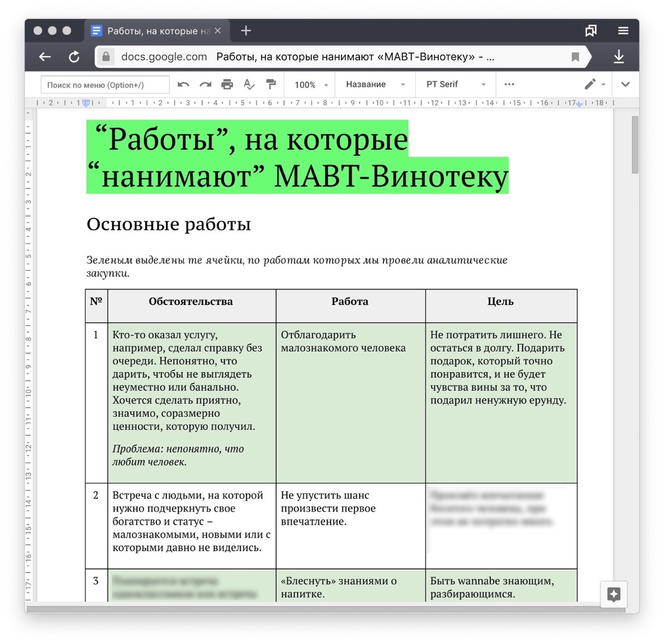Click the italic note starting Зеленым выделены
The image size is (664, 644).
click(x=297, y=266)
